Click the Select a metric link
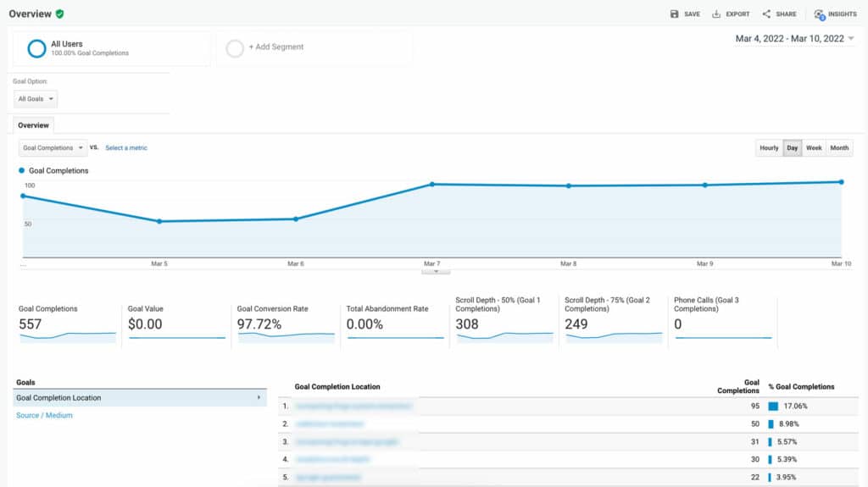 click(126, 147)
